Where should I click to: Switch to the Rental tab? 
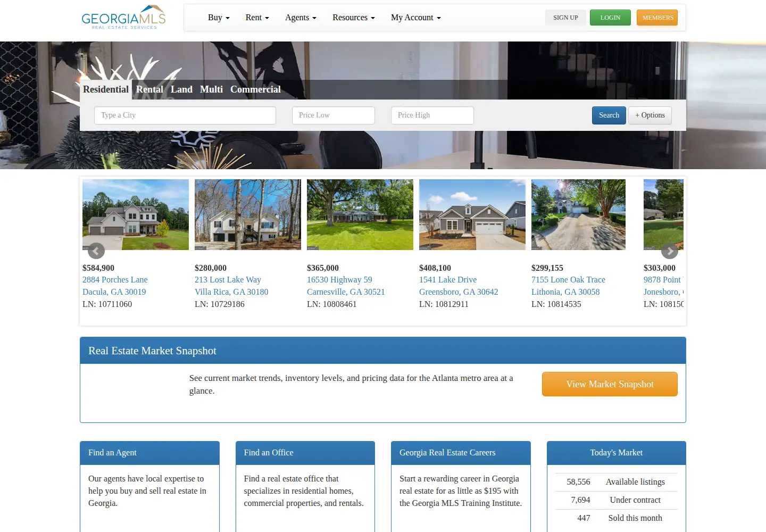(149, 89)
